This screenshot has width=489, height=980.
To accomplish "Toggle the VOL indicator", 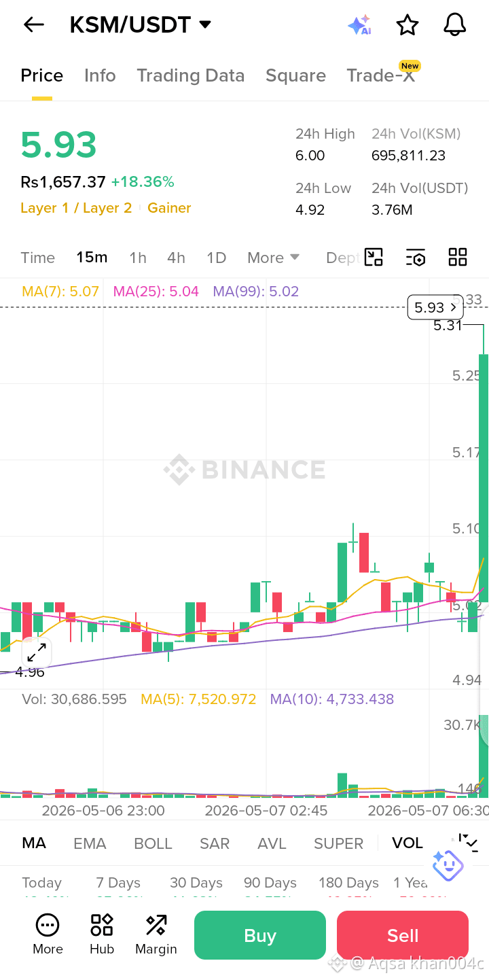I will coord(407,843).
